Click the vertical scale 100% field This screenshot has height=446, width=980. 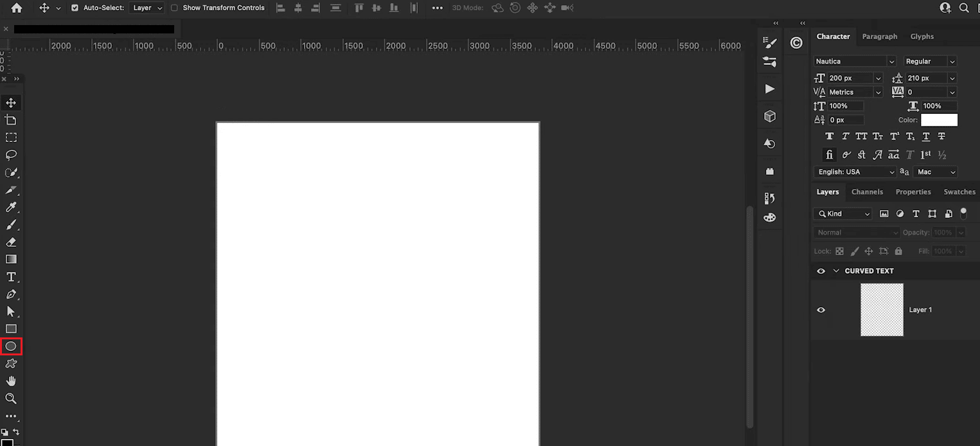(x=846, y=106)
